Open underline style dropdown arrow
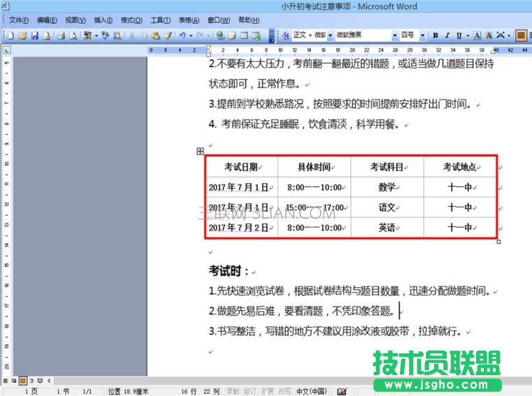532x396 pixels. click(x=468, y=35)
